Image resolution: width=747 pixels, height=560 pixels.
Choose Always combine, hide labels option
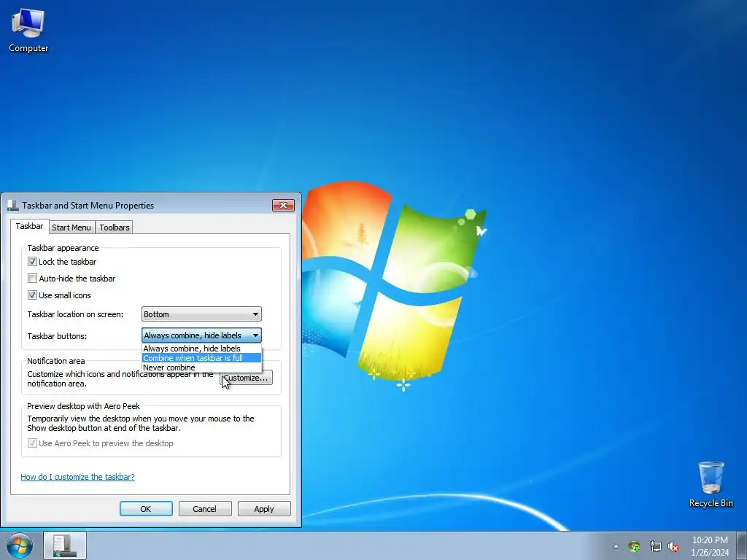point(201,349)
